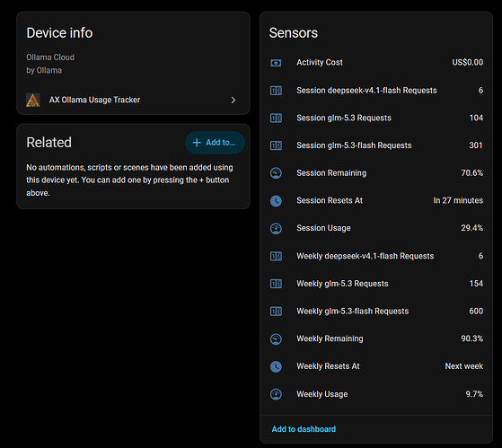Click the In 27 minutes reset value
The width and height of the screenshot is (502, 448).
[458, 200]
